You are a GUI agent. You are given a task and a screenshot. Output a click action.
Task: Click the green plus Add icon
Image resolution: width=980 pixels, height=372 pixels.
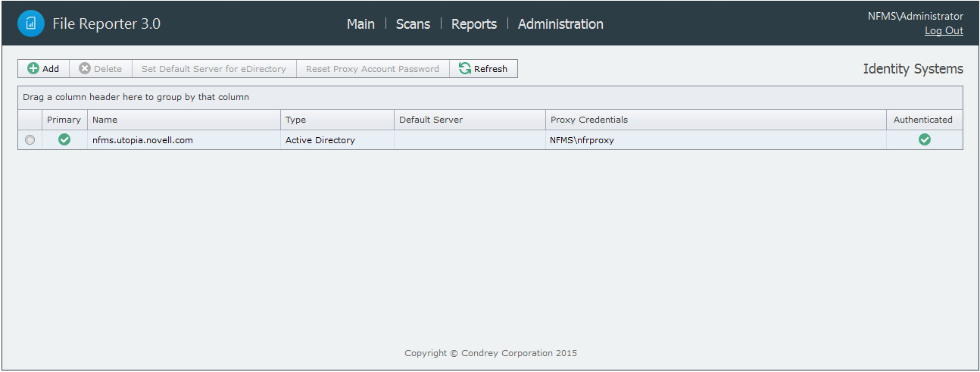tap(33, 69)
